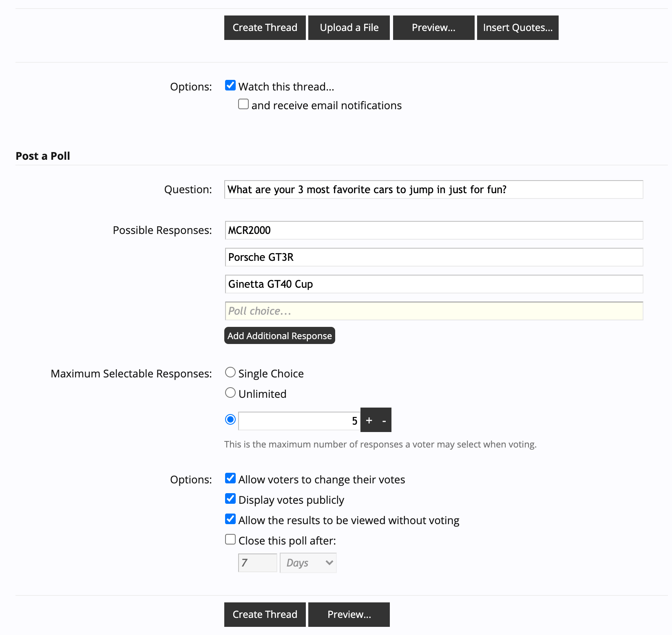Edit the Ginetta GT40 Cup response field
This screenshot has width=672, height=635.
434,284
